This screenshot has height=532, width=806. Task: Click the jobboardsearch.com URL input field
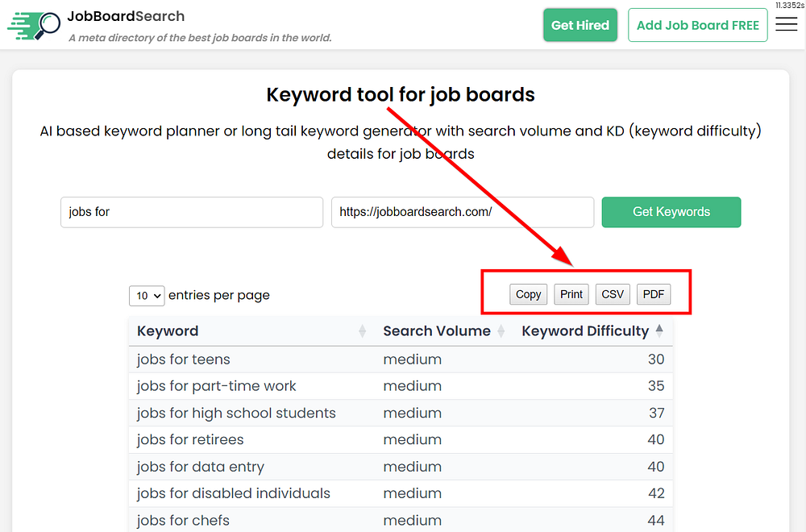[462, 212]
